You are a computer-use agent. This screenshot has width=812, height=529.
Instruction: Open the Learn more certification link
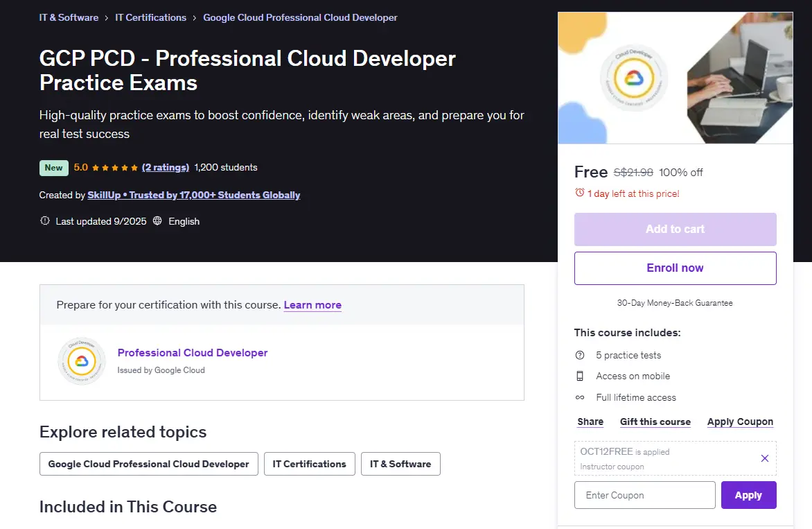point(312,304)
